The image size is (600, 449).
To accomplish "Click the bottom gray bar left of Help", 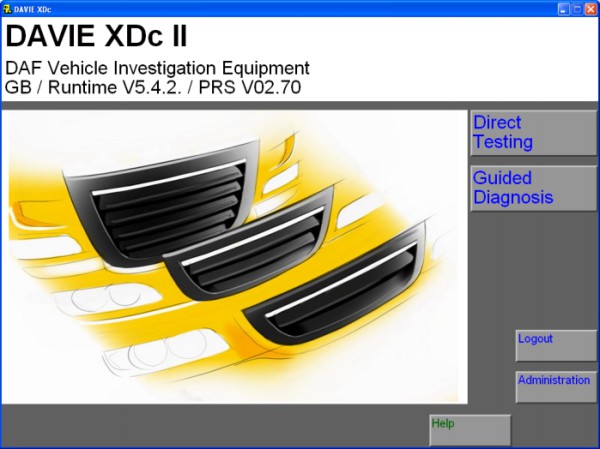I will (210, 426).
